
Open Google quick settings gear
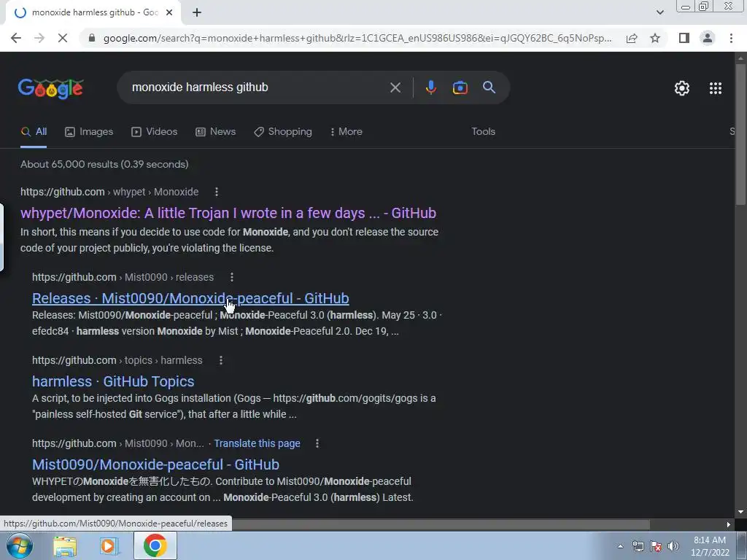pos(682,88)
